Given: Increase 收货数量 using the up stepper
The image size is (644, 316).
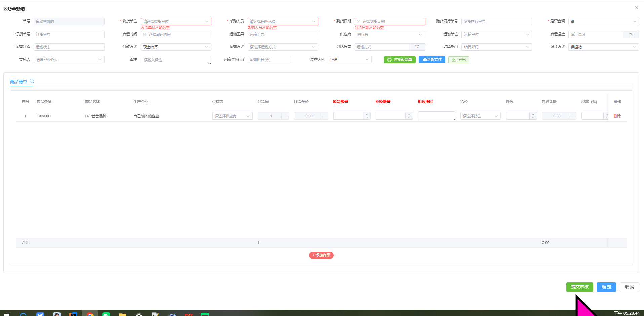Looking at the screenshot, I should [367, 114].
